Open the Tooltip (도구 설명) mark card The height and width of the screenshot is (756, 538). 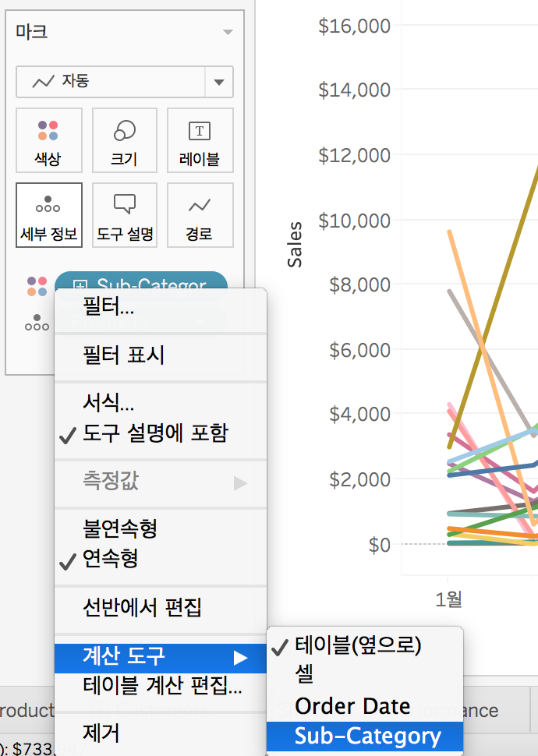(x=125, y=215)
